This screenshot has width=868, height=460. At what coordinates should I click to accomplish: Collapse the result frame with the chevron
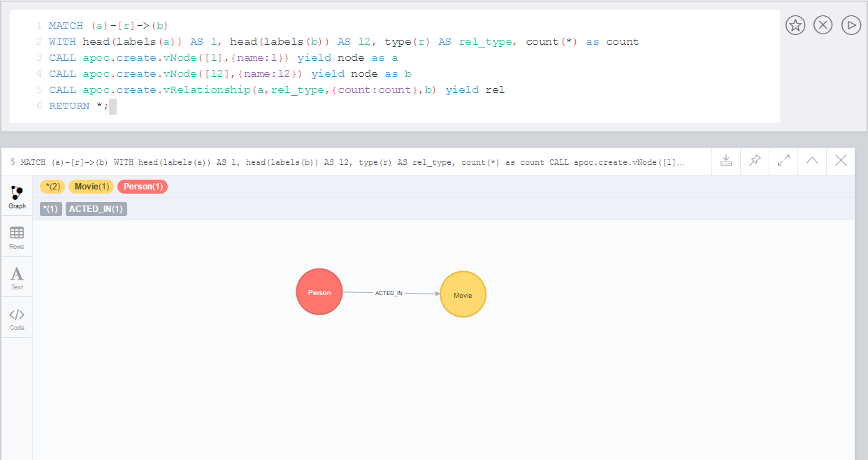pyautogui.click(x=811, y=161)
